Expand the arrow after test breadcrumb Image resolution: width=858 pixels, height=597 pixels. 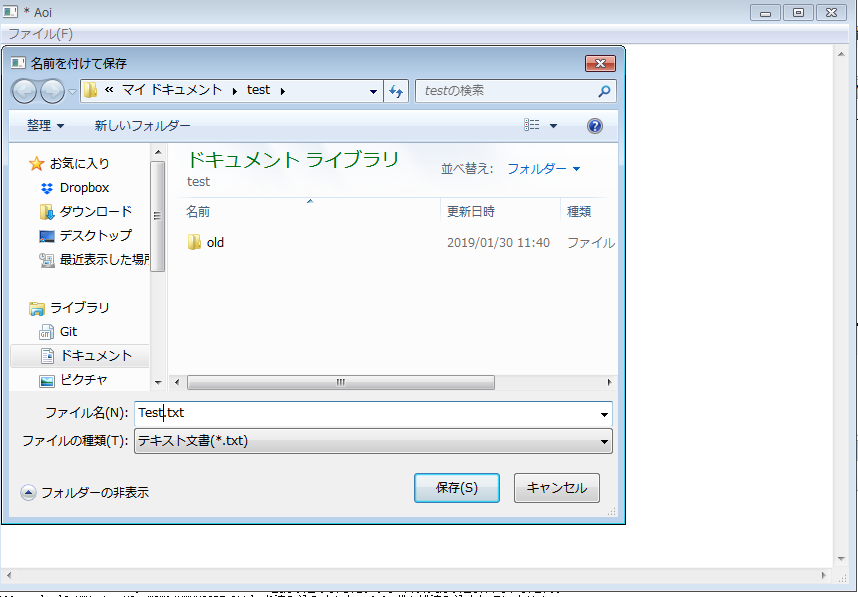[283, 91]
